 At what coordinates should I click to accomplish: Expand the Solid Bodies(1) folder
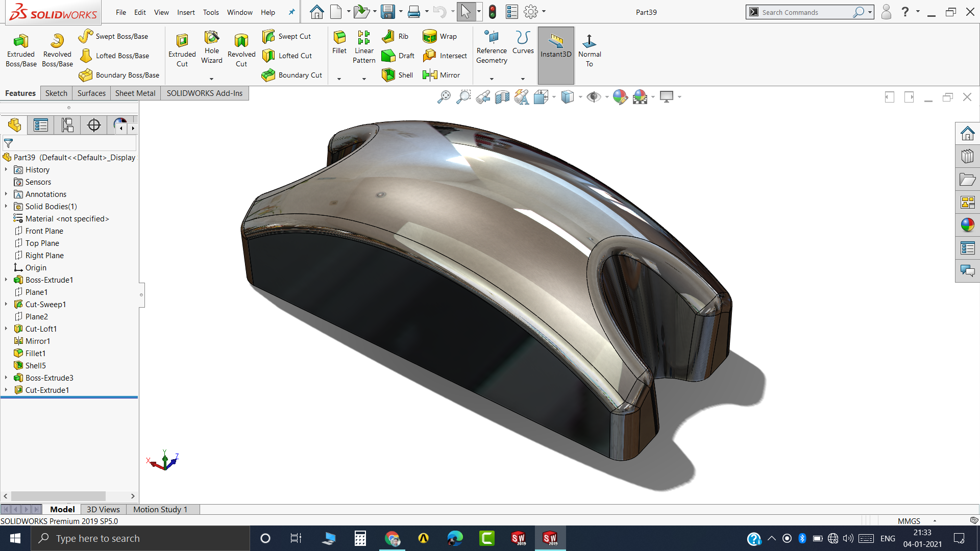6,206
